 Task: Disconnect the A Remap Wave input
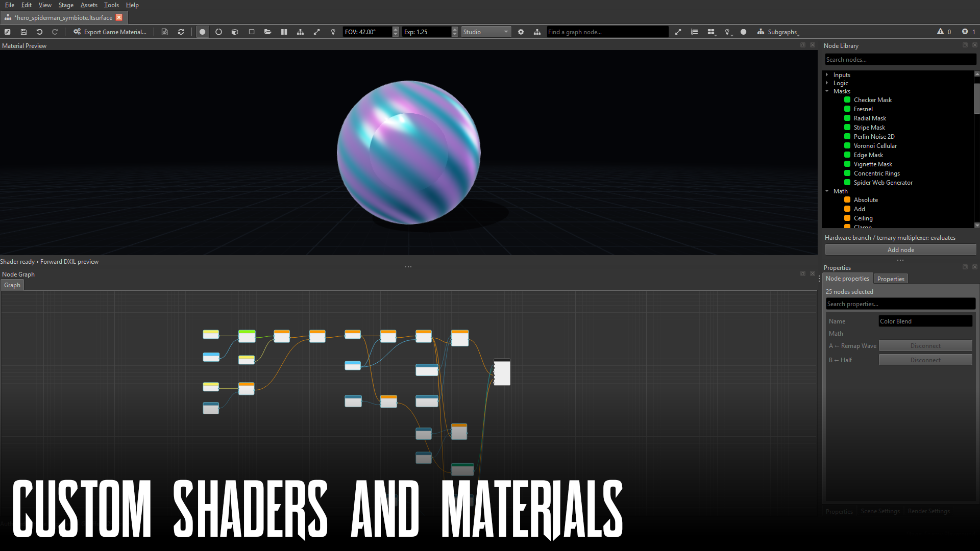925,345
